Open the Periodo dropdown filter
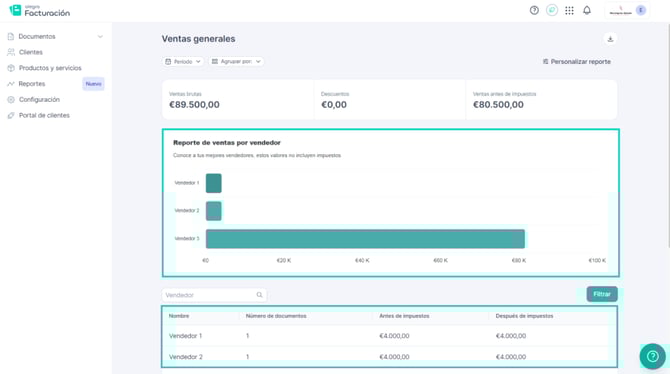This screenshot has width=670, height=374. click(x=183, y=62)
